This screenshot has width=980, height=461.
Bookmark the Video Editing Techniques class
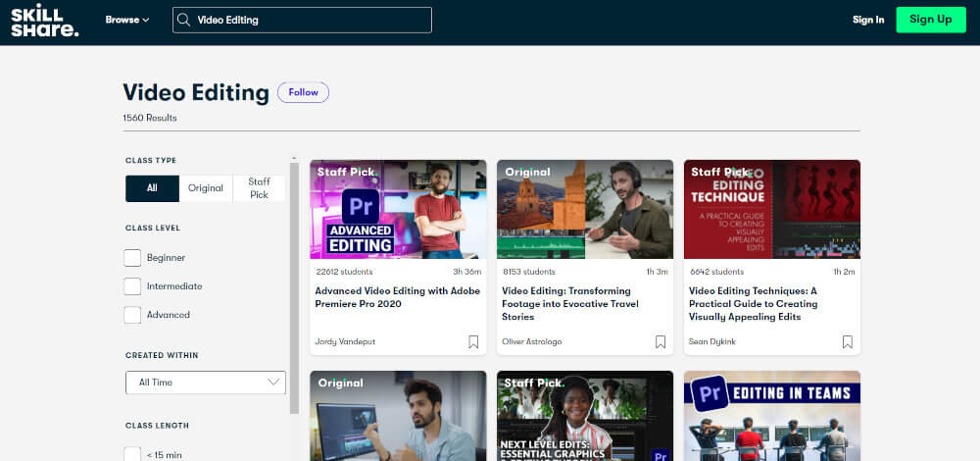pyautogui.click(x=848, y=341)
